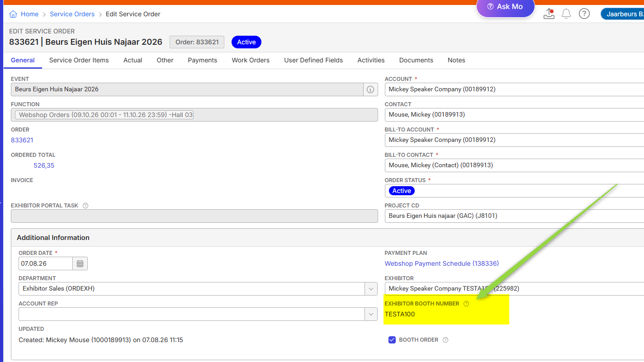
Task: Open the Order Date calendar picker
Action: tap(80, 263)
